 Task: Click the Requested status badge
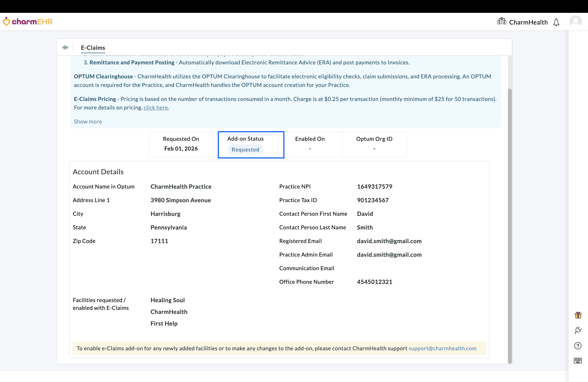(245, 150)
